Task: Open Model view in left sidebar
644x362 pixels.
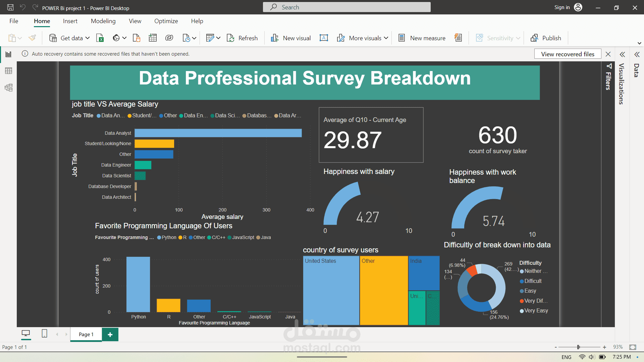Action: click(x=9, y=88)
